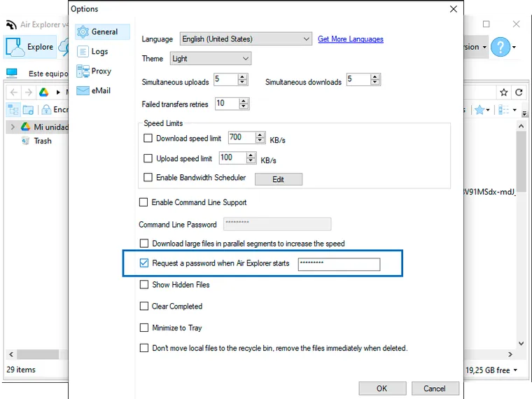The width and height of the screenshot is (532, 399).
Task: Click the General gear icon
Action: point(83,32)
